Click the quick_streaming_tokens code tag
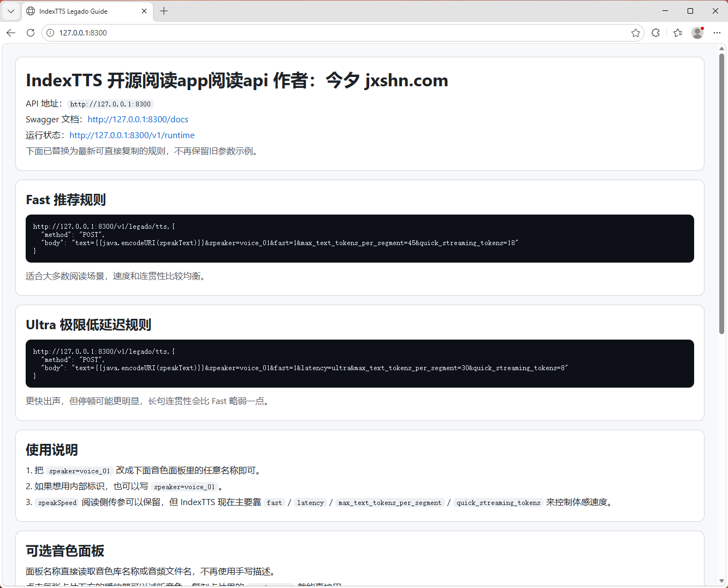The image size is (728, 588). [499, 502]
